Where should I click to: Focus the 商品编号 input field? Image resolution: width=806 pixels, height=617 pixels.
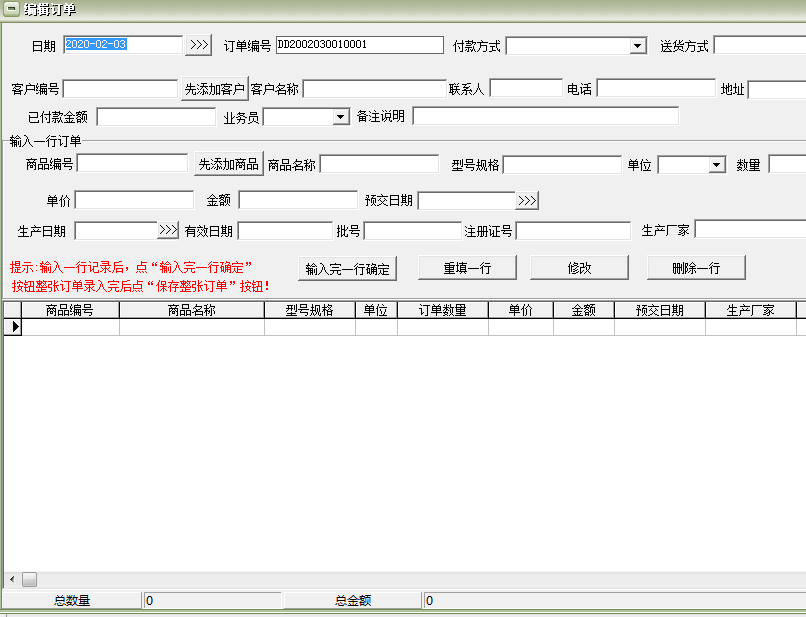coord(133,164)
